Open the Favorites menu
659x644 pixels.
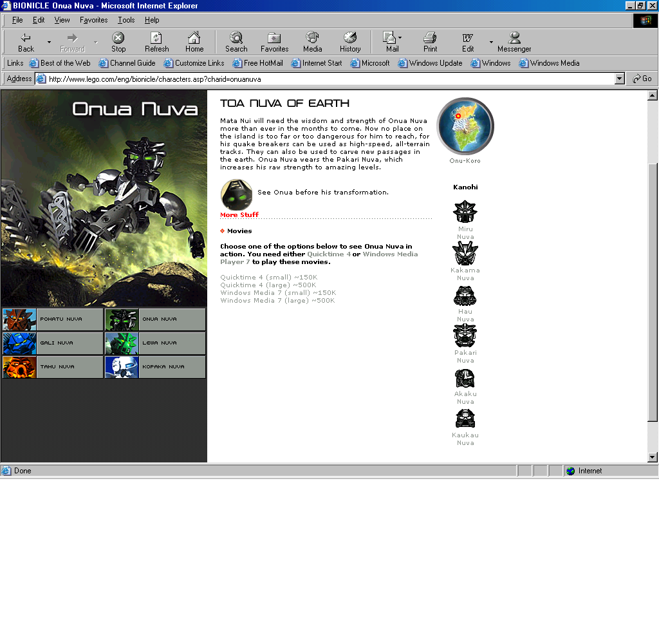click(x=94, y=20)
